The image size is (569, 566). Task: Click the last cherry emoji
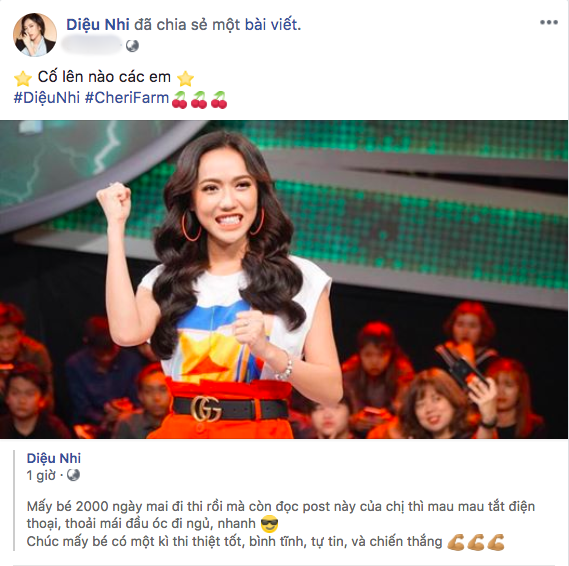coord(219,100)
